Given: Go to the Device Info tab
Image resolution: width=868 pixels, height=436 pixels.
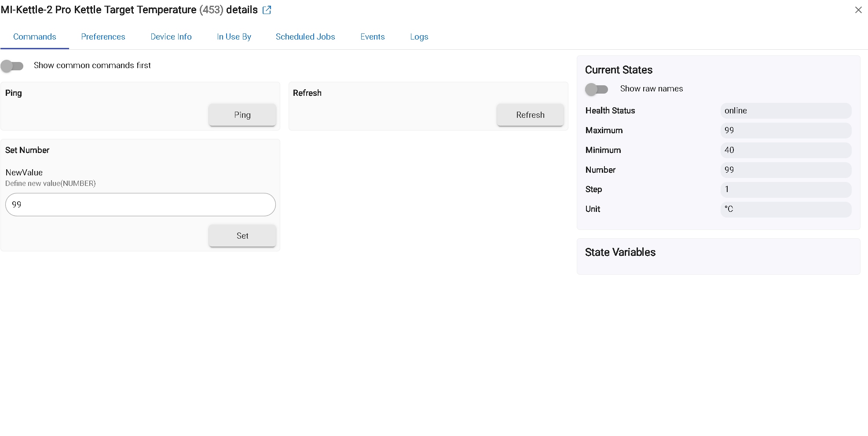Looking at the screenshot, I should coord(171,37).
